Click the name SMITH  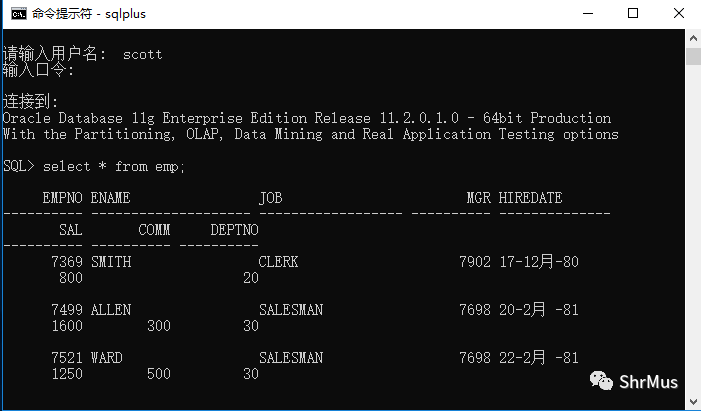pyautogui.click(x=111, y=262)
